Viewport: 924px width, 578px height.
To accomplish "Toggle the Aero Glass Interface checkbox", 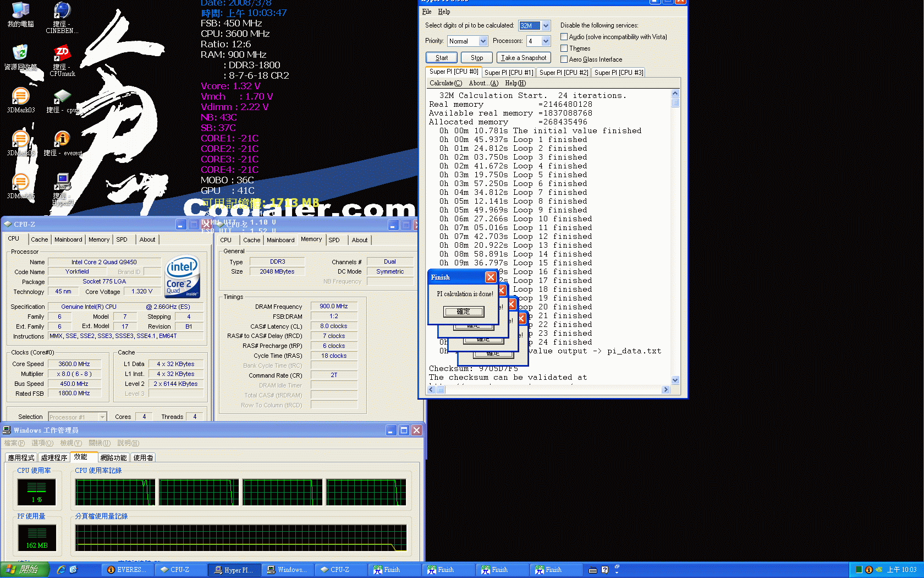I will [x=564, y=59].
